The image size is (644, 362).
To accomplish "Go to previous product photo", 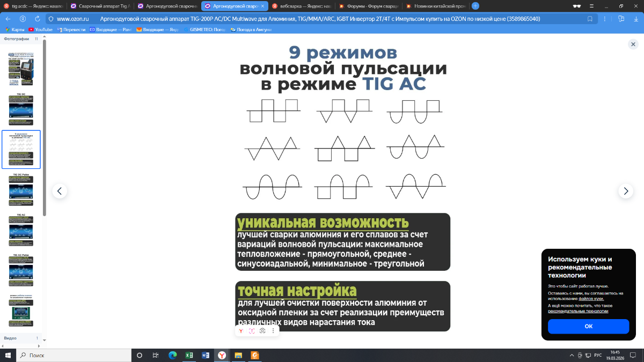I will [x=60, y=191].
